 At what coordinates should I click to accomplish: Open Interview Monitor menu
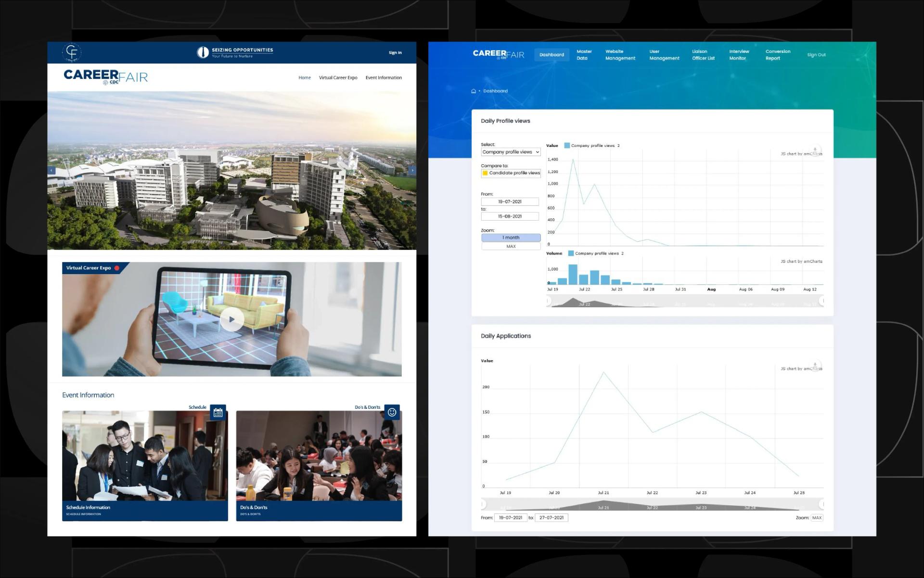(x=739, y=55)
